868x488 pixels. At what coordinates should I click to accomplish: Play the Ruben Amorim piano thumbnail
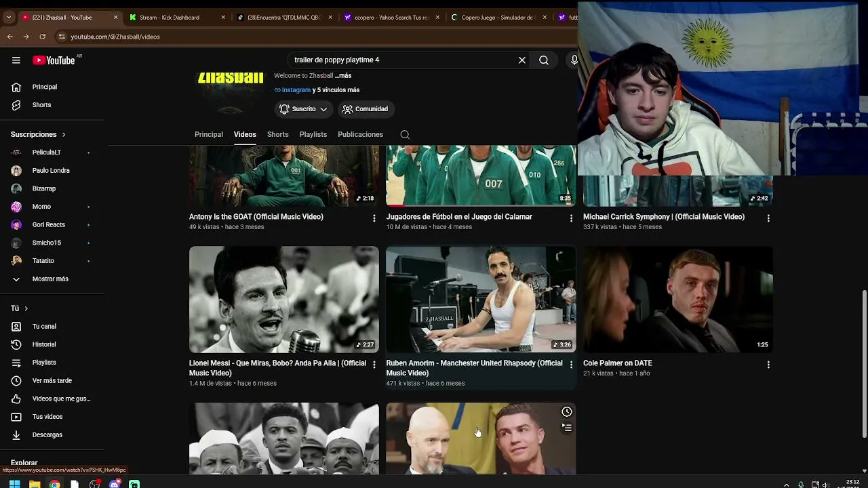pyautogui.click(x=481, y=299)
